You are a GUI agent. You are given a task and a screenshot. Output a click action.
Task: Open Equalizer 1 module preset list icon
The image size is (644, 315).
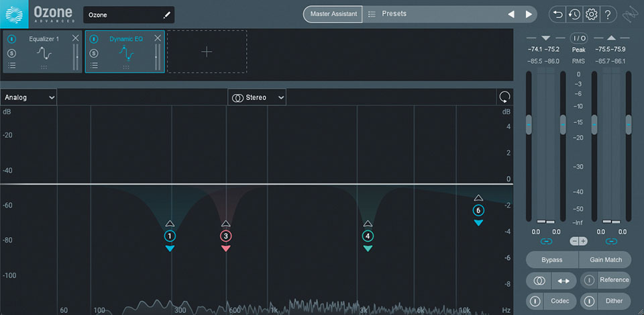click(12, 65)
